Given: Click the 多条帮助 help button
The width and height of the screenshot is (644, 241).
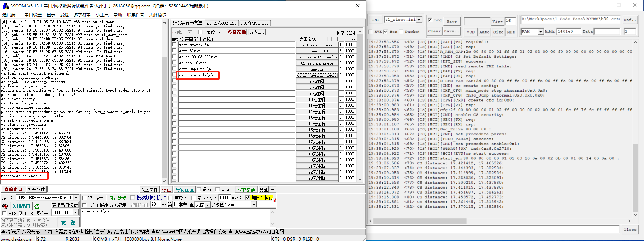Looking at the screenshot, I should pos(237,32).
